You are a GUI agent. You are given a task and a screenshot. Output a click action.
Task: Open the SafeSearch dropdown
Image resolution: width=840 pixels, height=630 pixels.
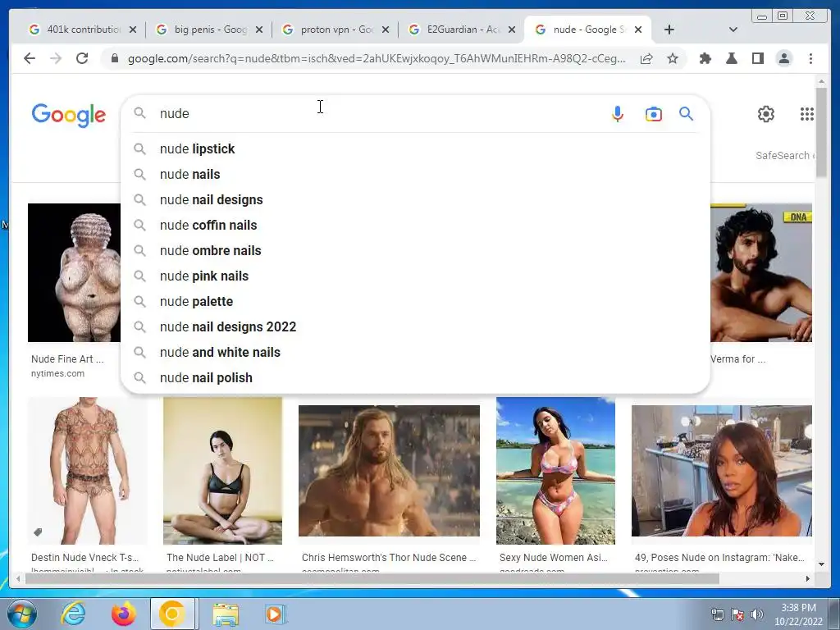tap(785, 155)
